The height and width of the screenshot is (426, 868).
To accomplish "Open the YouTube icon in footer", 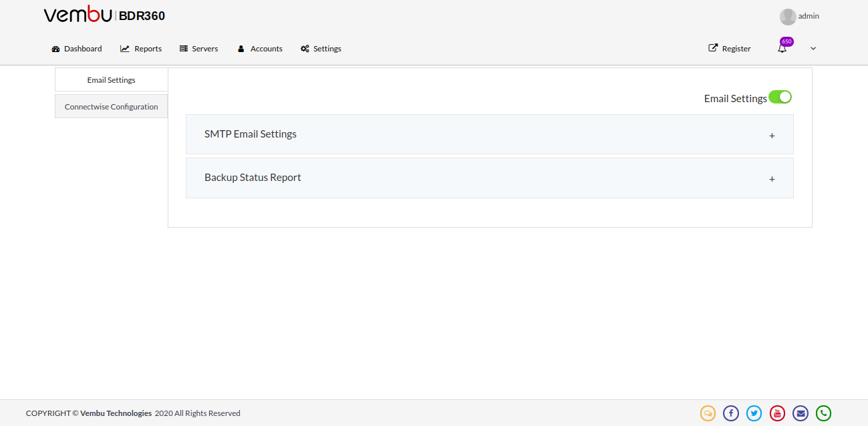I will (777, 413).
